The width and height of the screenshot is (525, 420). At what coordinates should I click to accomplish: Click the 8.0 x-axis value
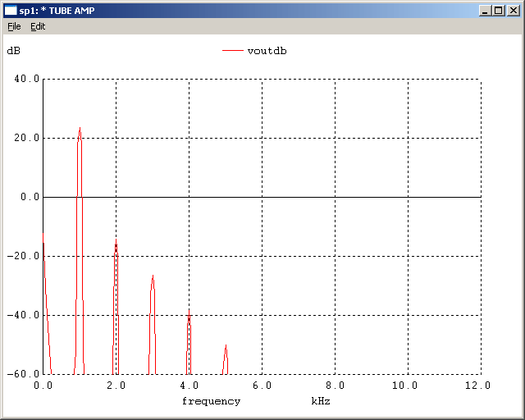[336, 386]
